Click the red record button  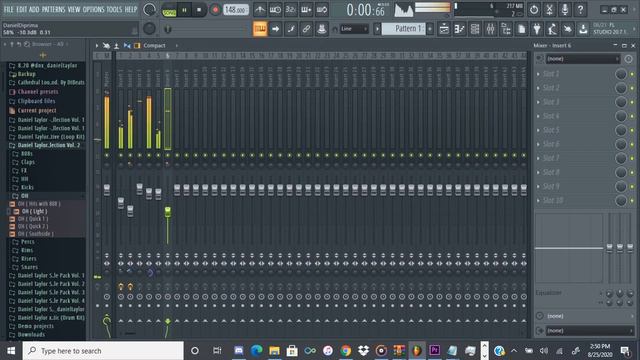coord(215,10)
